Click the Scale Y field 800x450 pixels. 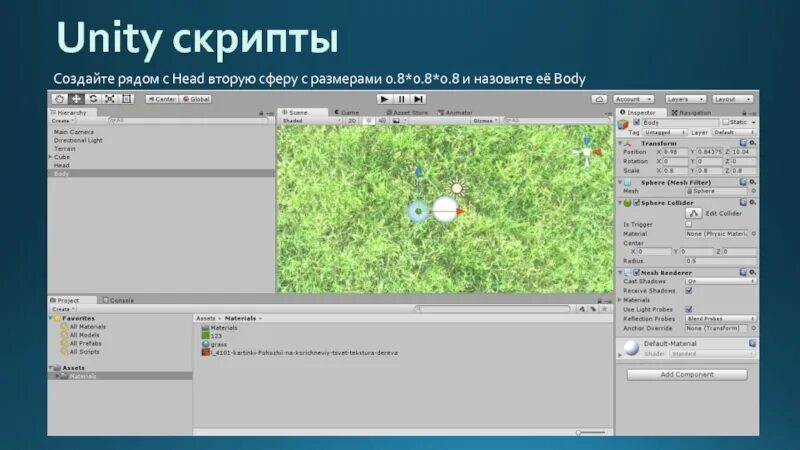(709, 170)
